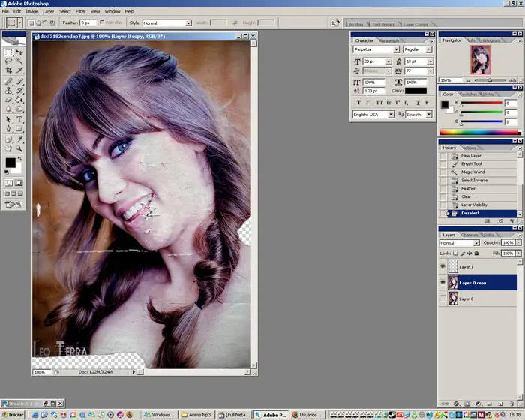
Task: Toggle visibility of Layer 0 copy
Action: click(442, 283)
